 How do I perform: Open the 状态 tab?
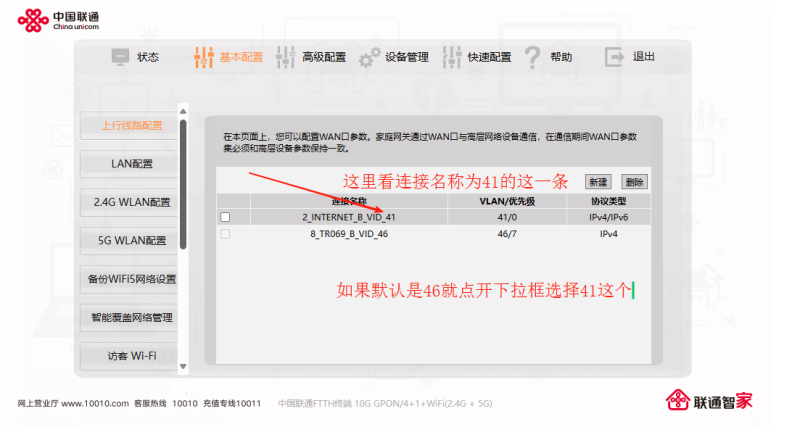point(147,57)
